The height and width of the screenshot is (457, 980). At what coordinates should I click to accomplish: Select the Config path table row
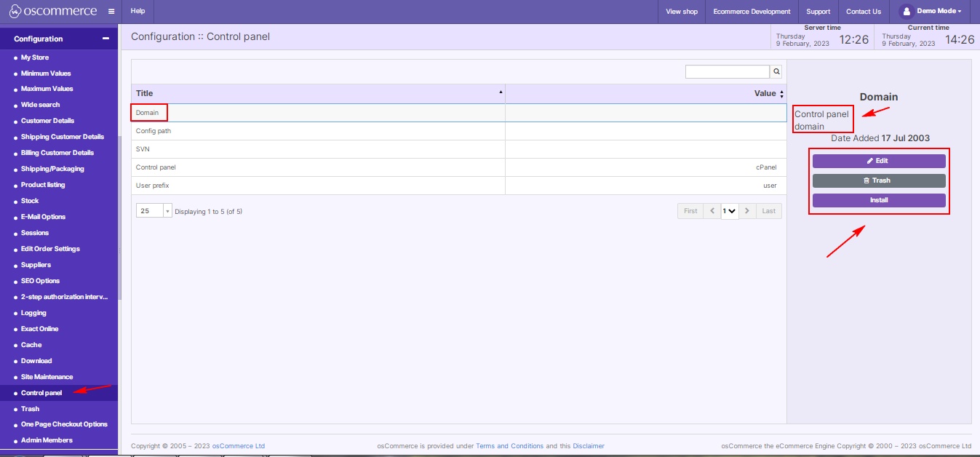pos(318,131)
